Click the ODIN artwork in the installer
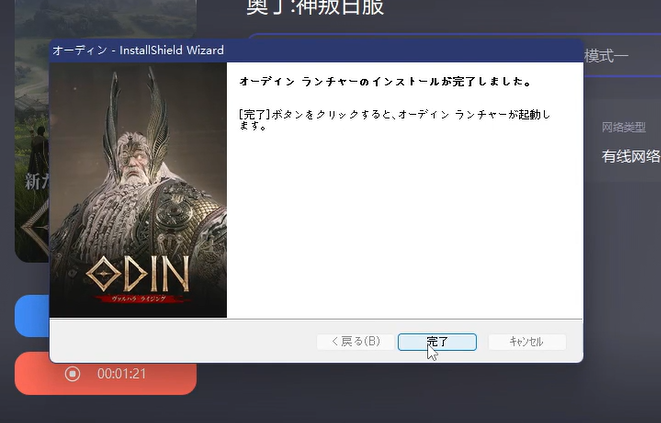This screenshot has width=661, height=423. tap(138, 190)
